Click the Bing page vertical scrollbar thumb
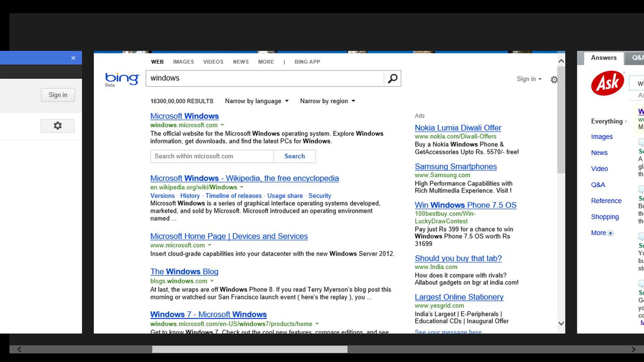 click(561, 120)
